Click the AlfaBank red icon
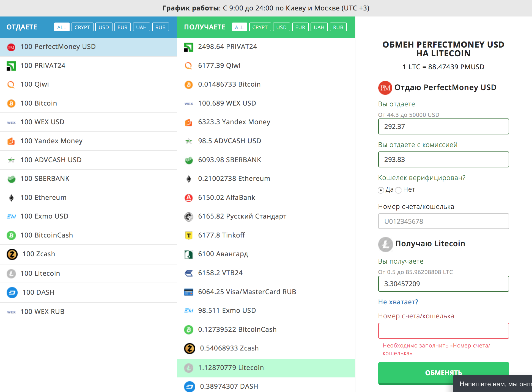 [x=189, y=198]
